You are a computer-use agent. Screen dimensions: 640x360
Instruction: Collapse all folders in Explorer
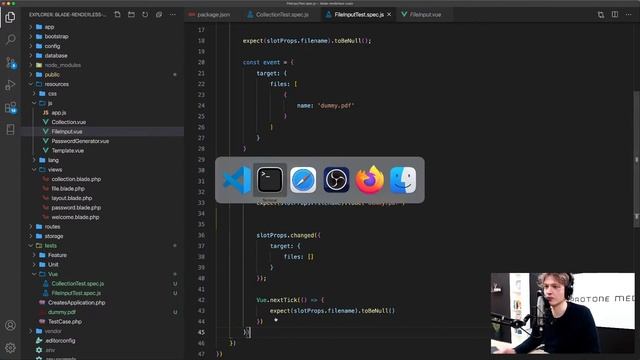pyautogui.click(x=159, y=15)
